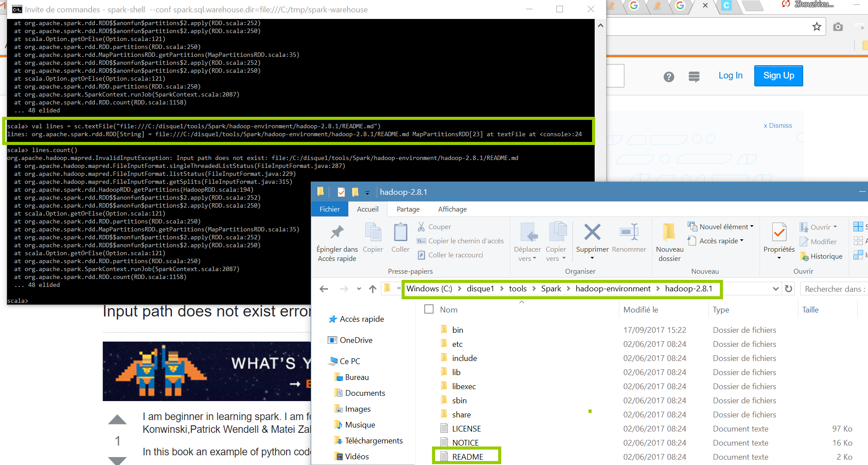
Task: Refresh the Explorer address bar
Action: click(x=789, y=289)
